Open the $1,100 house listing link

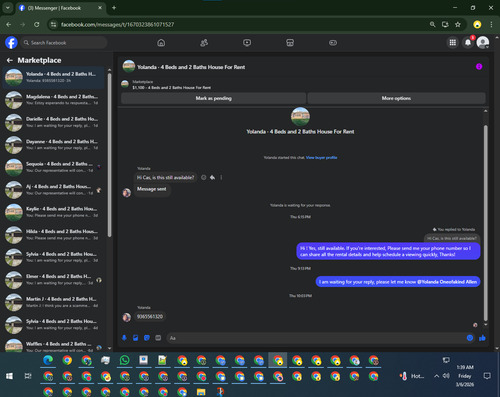click(x=172, y=88)
